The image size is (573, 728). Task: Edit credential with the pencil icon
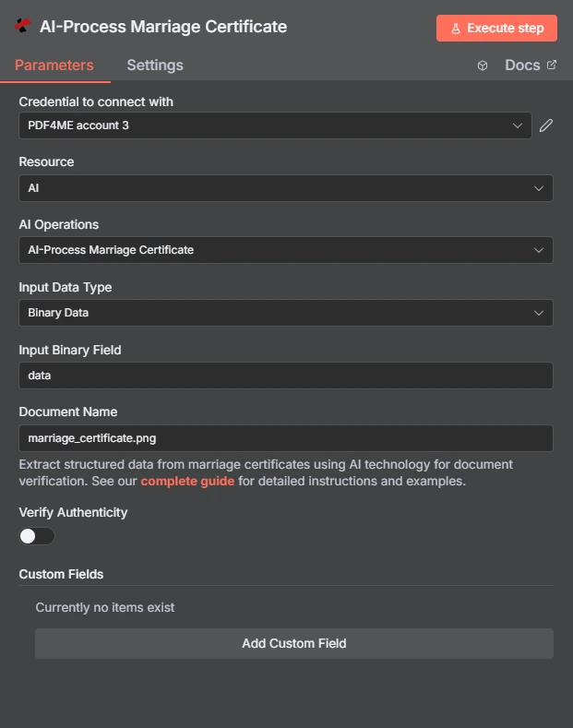tap(546, 125)
